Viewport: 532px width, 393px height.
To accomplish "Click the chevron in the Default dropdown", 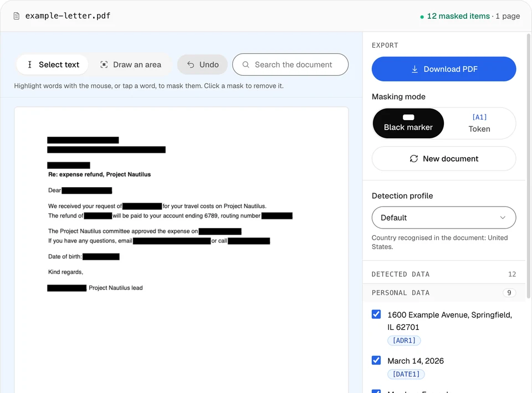I will (503, 218).
